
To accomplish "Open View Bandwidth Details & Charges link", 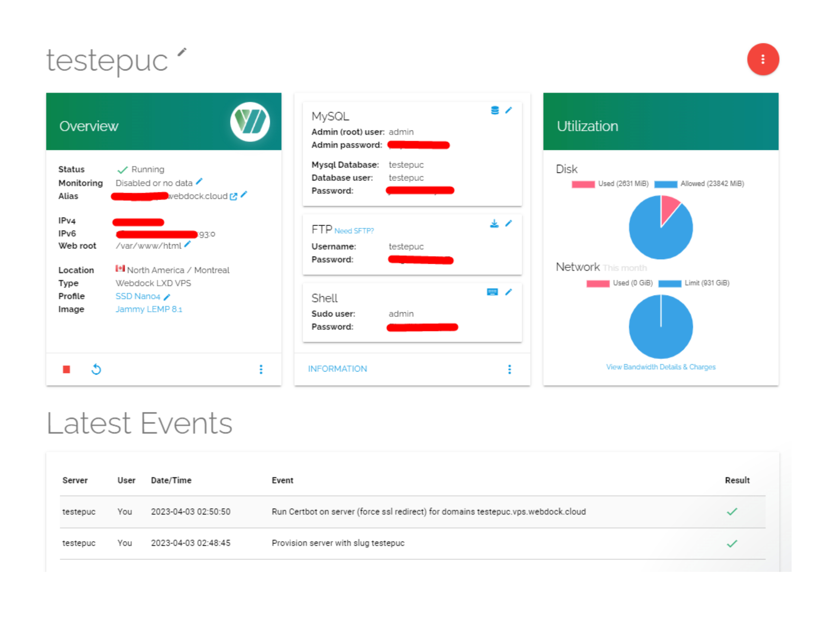I will pyautogui.click(x=660, y=367).
